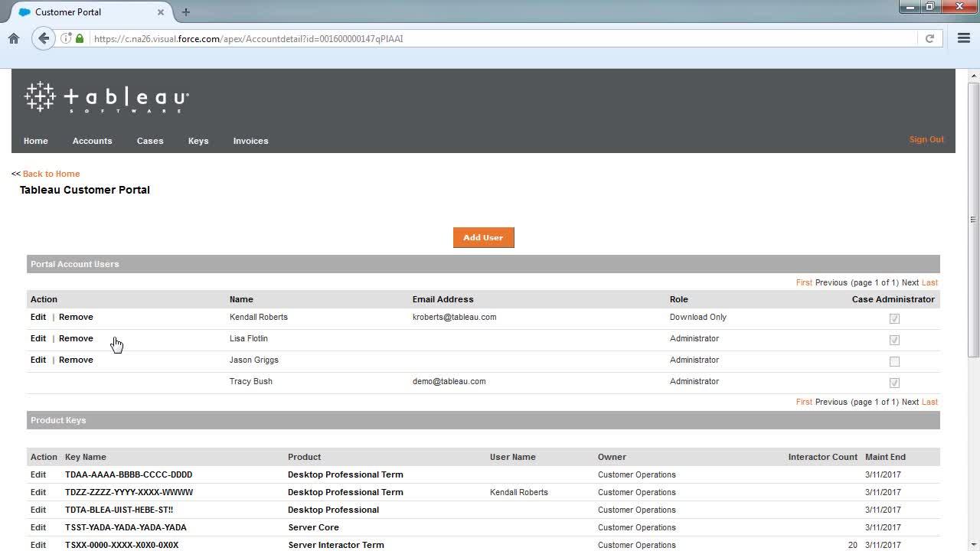Click the green padlock security icon
Viewport: 980px width, 551px height.
pyautogui.click(x=80, y=38)
